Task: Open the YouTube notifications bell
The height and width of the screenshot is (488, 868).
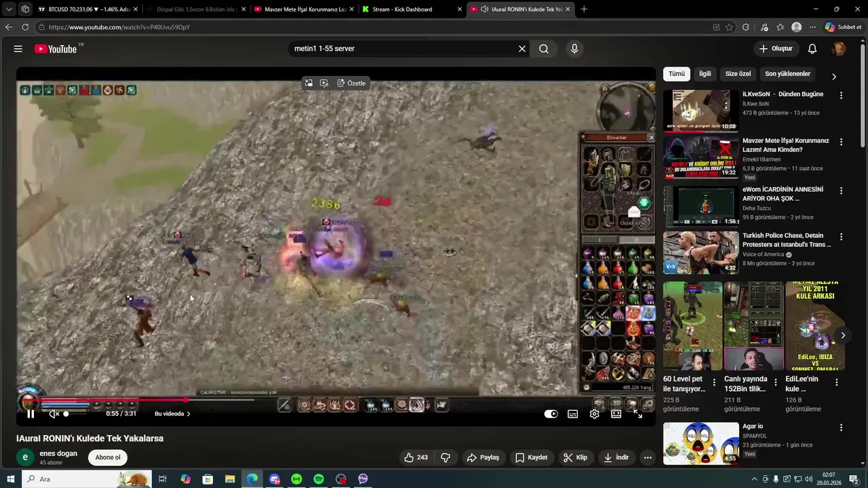Action: click(812, 49)
